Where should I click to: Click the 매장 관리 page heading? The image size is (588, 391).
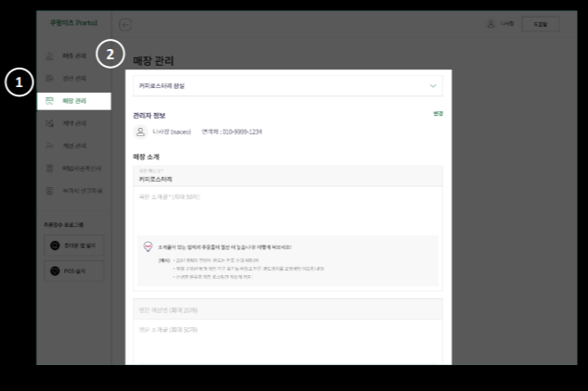153,61
